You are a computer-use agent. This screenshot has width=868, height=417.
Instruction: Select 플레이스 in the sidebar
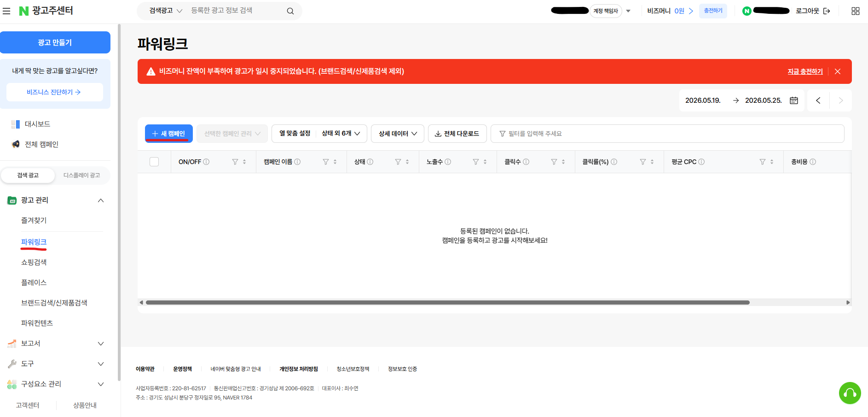click(x=34, y=282)
